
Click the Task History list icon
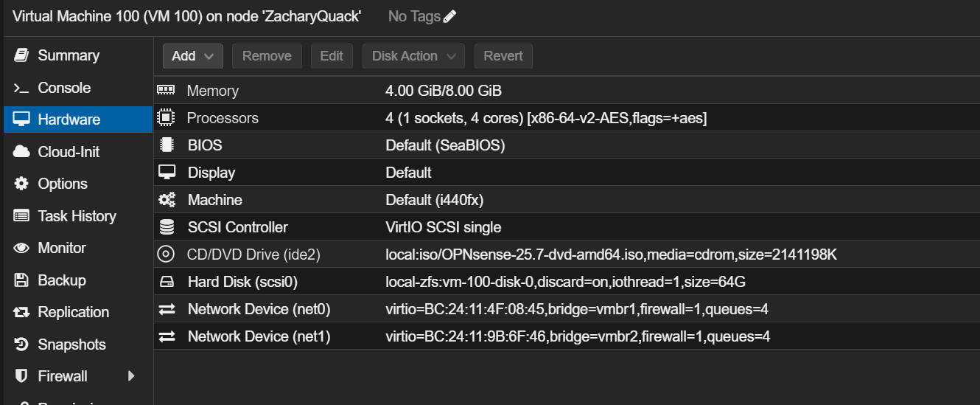22,216
